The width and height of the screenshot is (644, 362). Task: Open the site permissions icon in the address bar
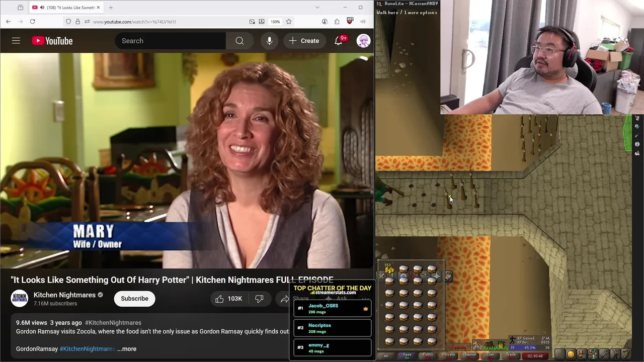click(87, 22)
